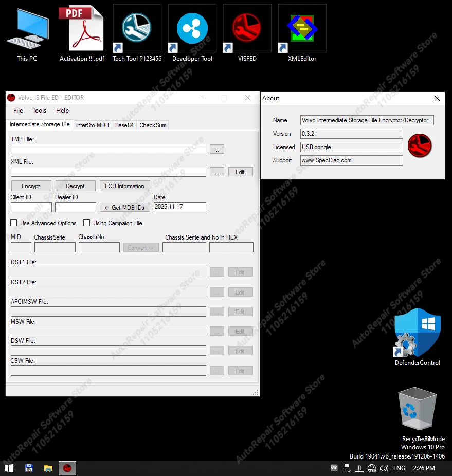Click the Encrypt button
The height and width of the screenshot is (476, 452).
click(x=31, y=186)
